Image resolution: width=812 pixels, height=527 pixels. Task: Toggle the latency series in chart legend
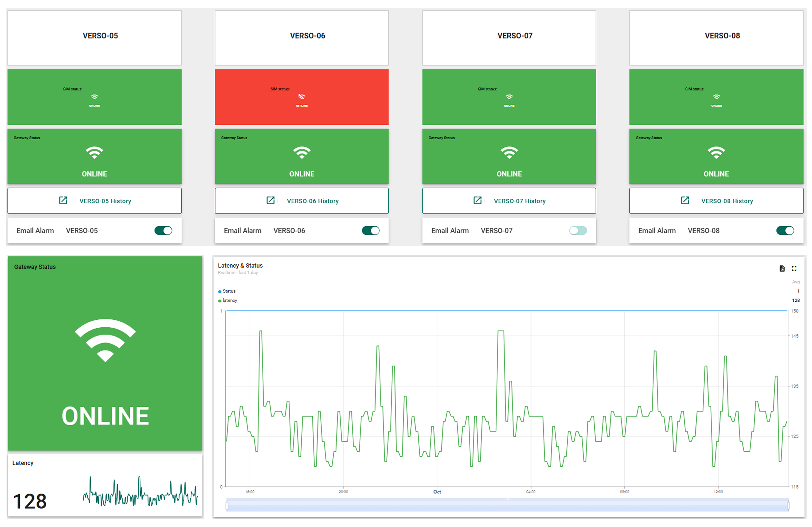(x=228, y=300)
